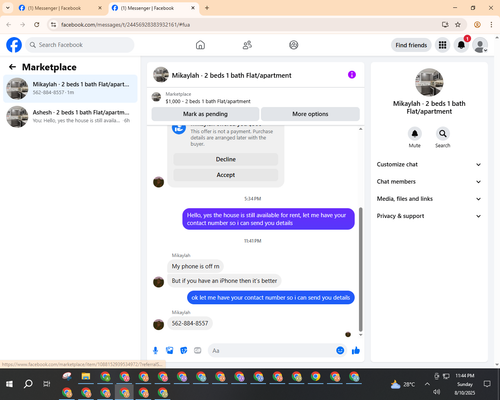The width and height of the screenshot is (500, 400).
Task: Bookmark this page with the star icon
Action: pyautogui.click(x=458, y=25)
